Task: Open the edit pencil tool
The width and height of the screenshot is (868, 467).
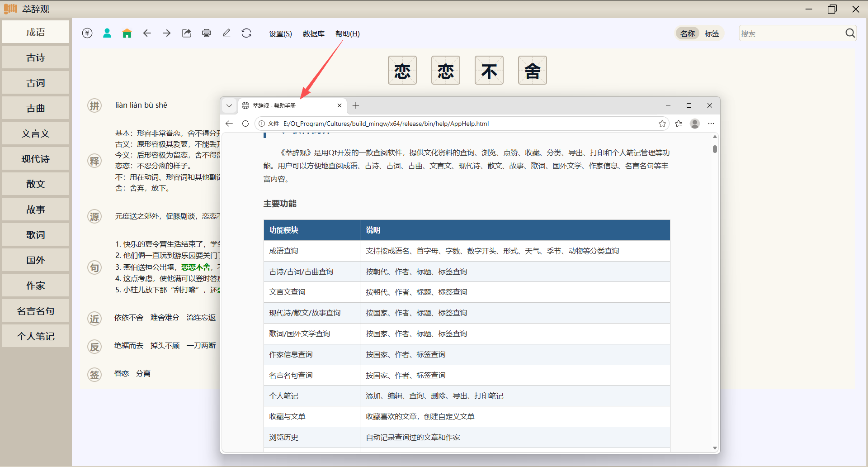Action: point(226,33)
